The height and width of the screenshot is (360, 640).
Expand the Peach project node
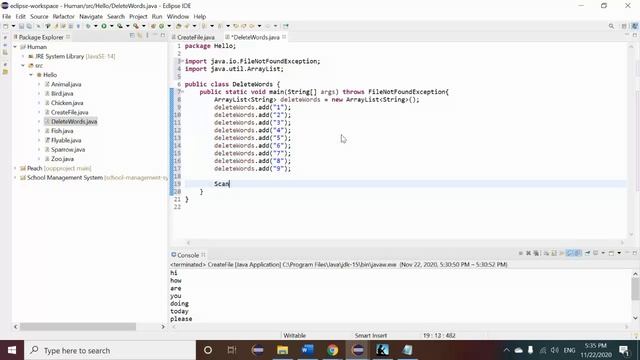(15, 168)
